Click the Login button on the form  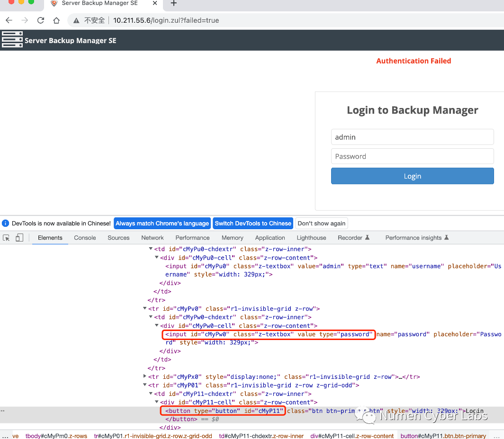(412, 176)
